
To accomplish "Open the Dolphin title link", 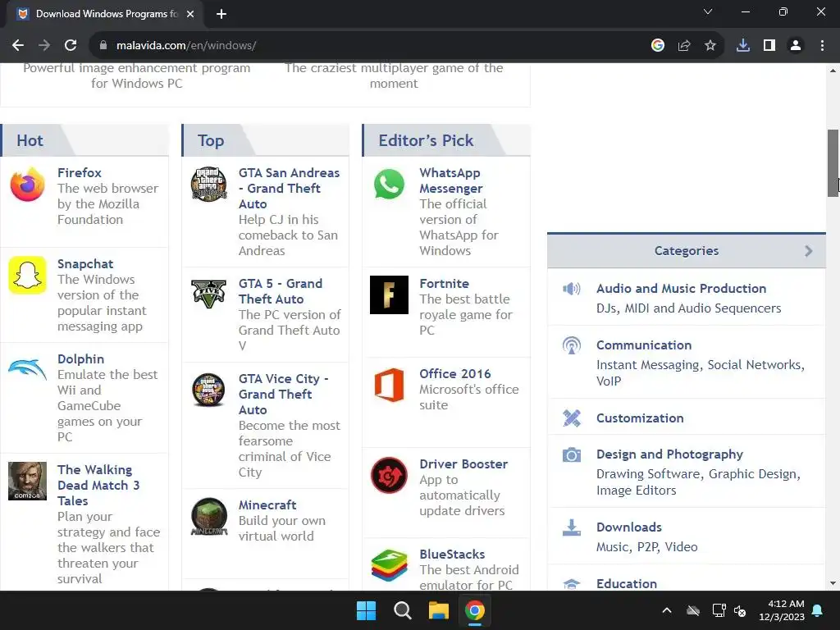I will [x=81, y=359].
